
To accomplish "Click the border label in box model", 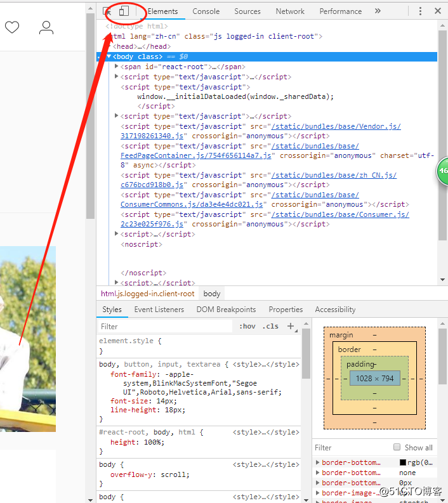I will tap(349, 349).
